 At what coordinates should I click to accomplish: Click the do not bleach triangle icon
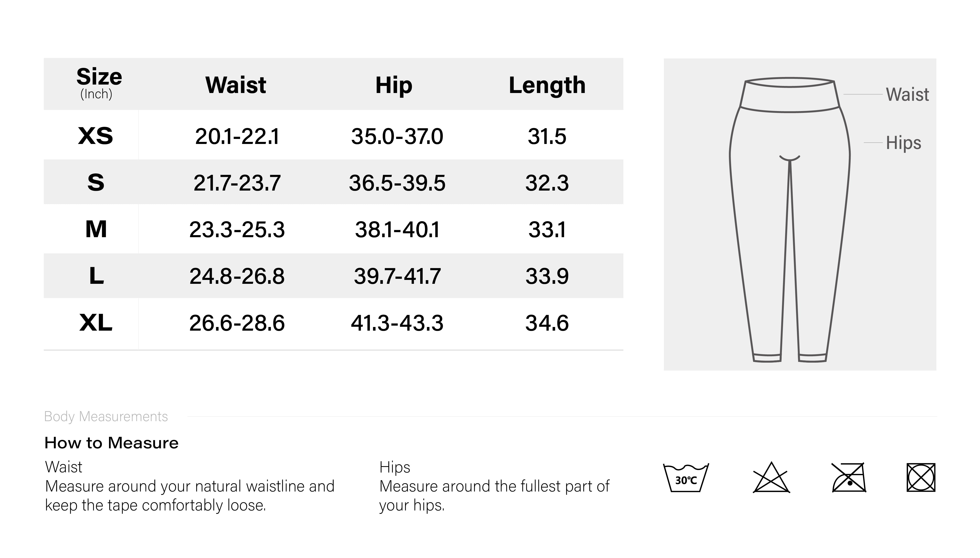tap(771, 477)
